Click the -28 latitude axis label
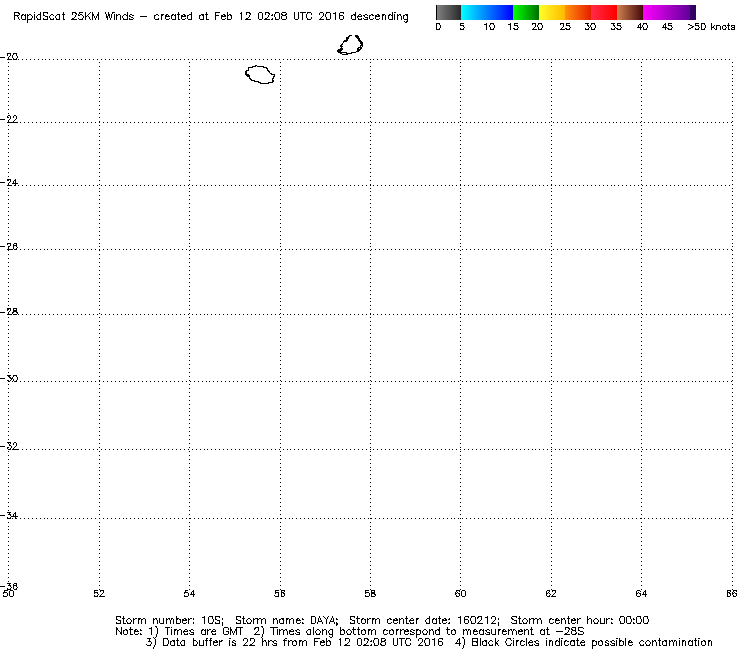This screenshot has height=650, width=740. point(9,312)
